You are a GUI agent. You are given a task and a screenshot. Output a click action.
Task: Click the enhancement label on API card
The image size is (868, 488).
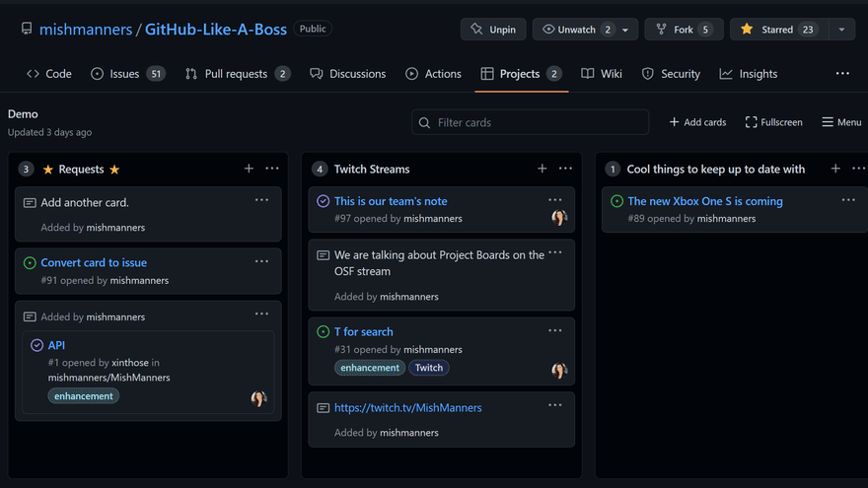coord(84,396)
